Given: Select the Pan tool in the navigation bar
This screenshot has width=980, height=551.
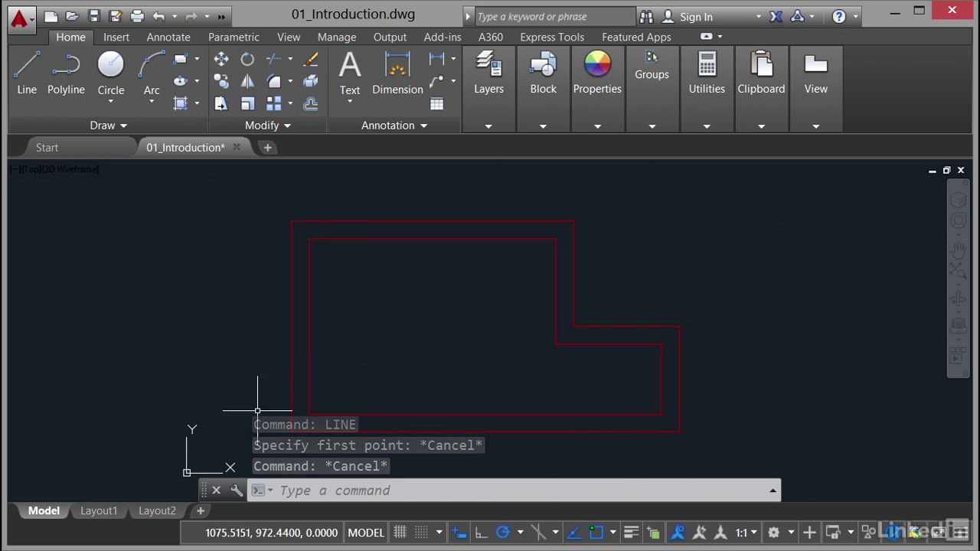Looking at the screenshot, I should click(959, 250).
